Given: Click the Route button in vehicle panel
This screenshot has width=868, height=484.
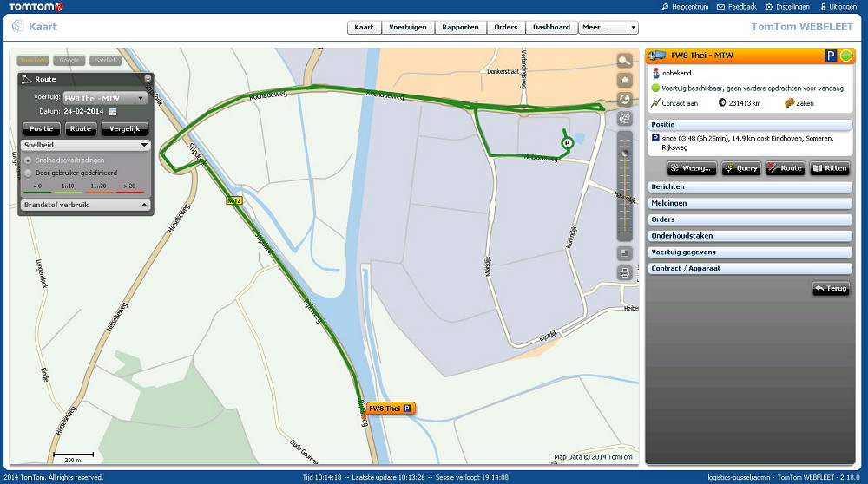Looking at the screenshot, I should point(785,168).
